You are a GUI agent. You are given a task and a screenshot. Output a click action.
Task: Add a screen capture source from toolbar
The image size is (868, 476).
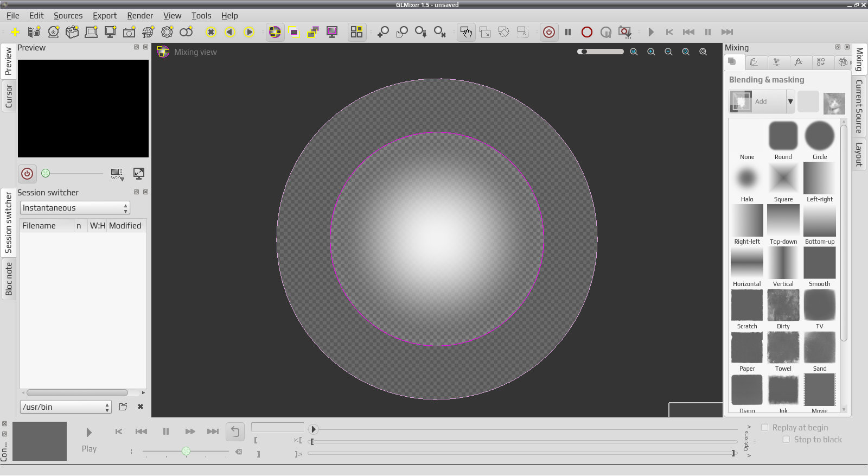110,32
